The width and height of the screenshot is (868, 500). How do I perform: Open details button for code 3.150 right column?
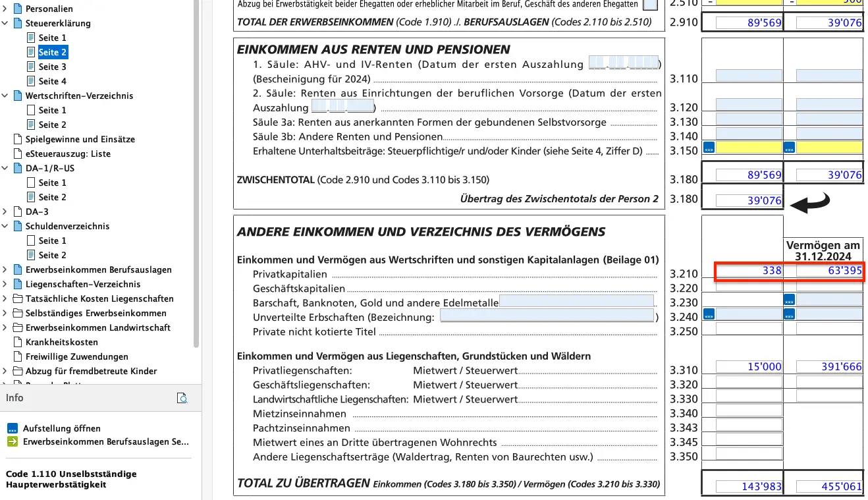[789, 148]
